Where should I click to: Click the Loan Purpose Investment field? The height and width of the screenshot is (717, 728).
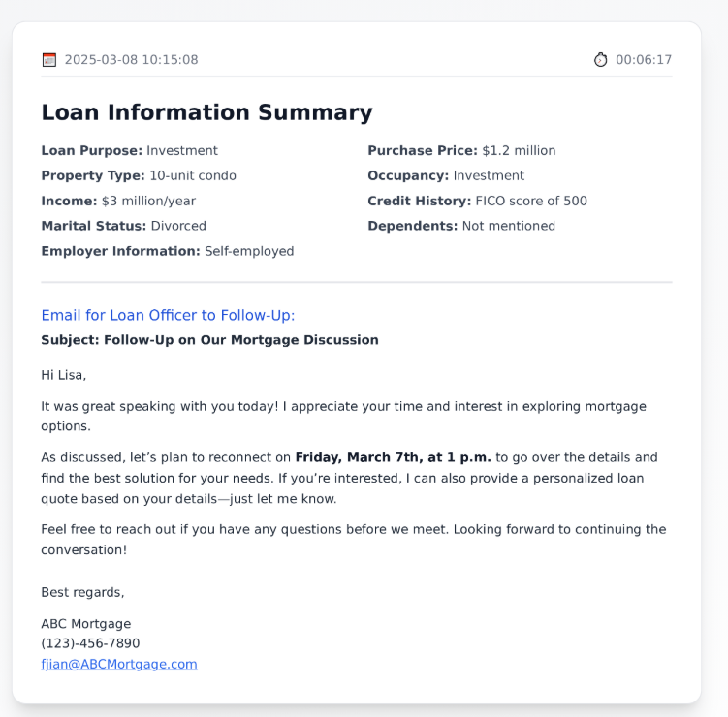click(x=129, y=150)
